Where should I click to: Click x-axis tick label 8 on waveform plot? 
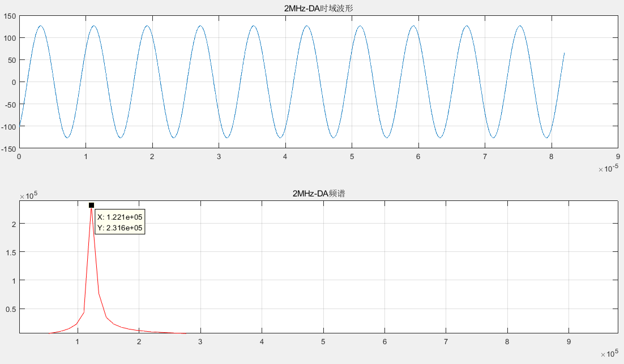pos(551,157)
